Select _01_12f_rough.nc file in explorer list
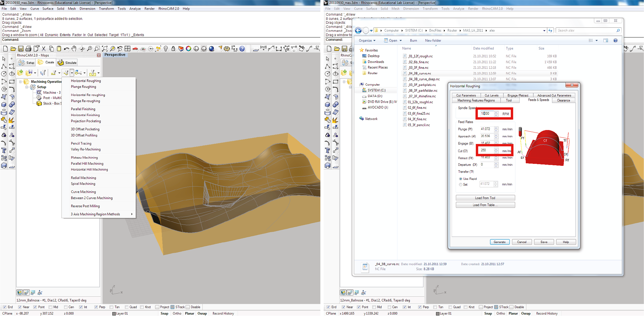The width and height of the screenshot is (644, 316). click(420, 56)
